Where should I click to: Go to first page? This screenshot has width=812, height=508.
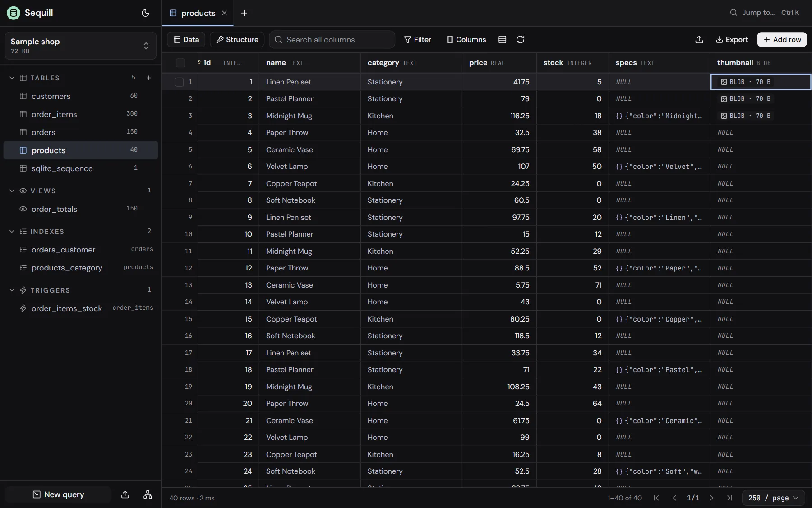[656, 498]
